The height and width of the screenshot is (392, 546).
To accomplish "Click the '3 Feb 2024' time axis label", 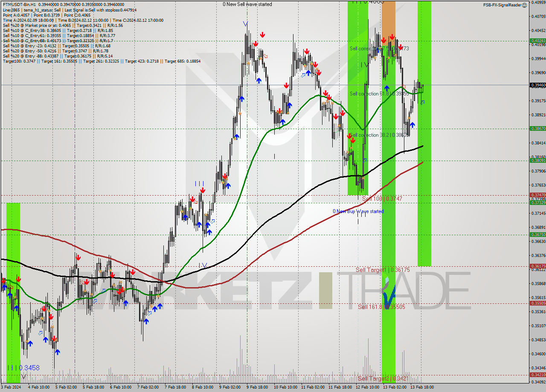I will pyautogui.click(x=11, y=387).
